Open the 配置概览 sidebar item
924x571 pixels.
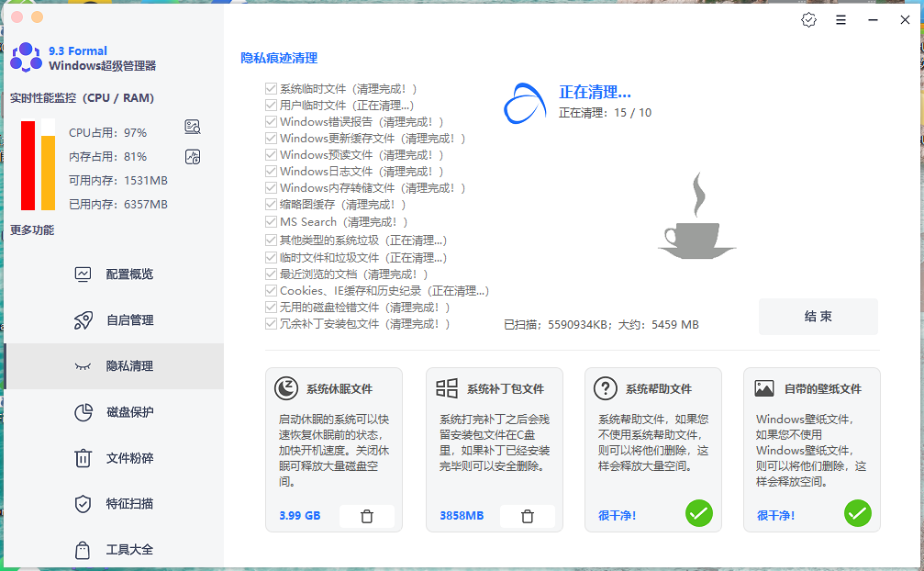click(x=114, y=274)
